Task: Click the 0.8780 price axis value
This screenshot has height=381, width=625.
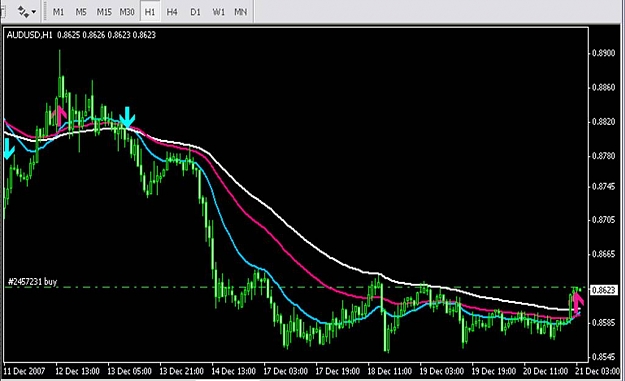Action: [603, 156]
